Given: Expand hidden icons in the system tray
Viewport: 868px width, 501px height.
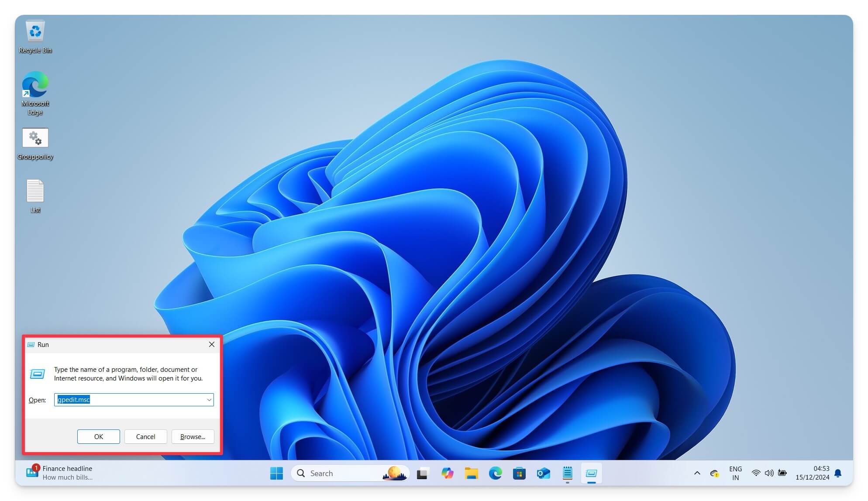Looking at the screenshot, I should 697,473.
